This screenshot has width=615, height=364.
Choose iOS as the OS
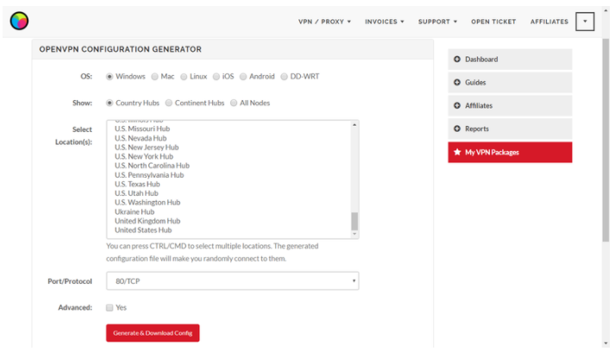tap(217, 77)
